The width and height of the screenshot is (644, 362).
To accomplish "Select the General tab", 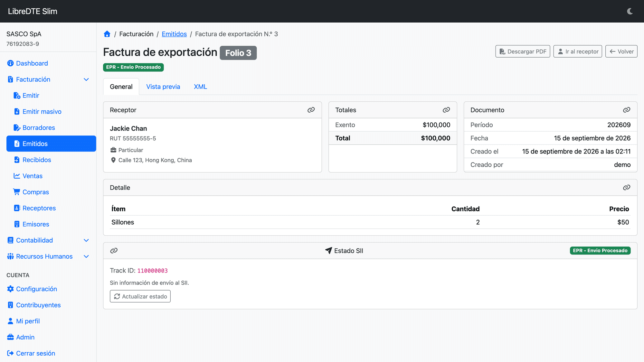I will (121, 87).
